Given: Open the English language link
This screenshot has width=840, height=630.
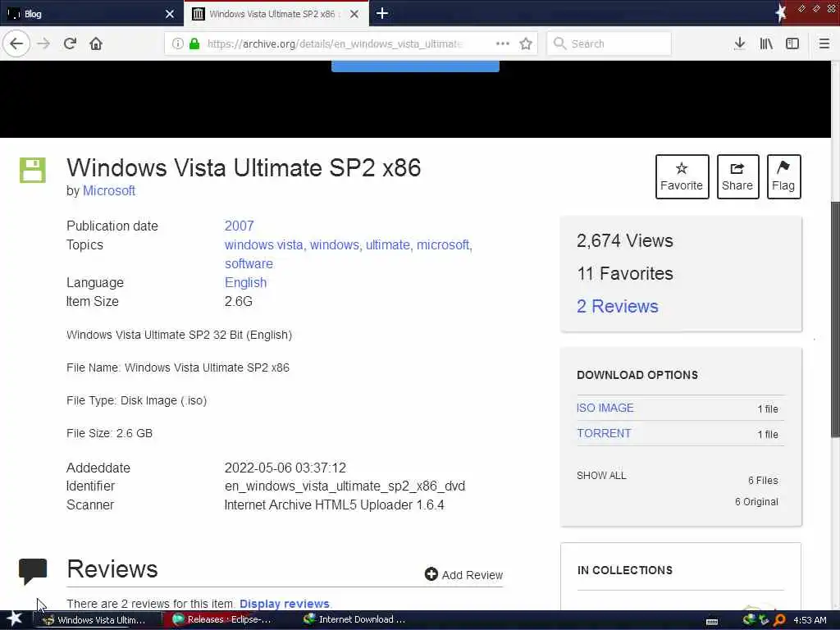Looking at the screenshot, I should 245,282.
